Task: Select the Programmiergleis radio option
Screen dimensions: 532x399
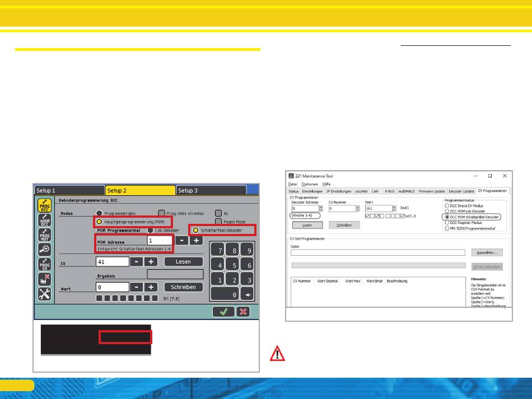Action: (99, 213)
